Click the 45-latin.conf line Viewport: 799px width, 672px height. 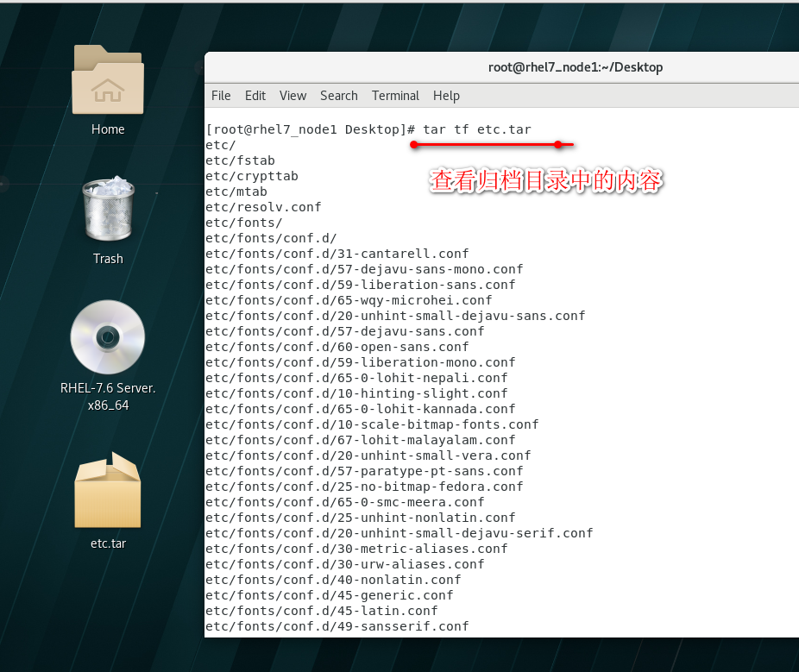point(322,612)
